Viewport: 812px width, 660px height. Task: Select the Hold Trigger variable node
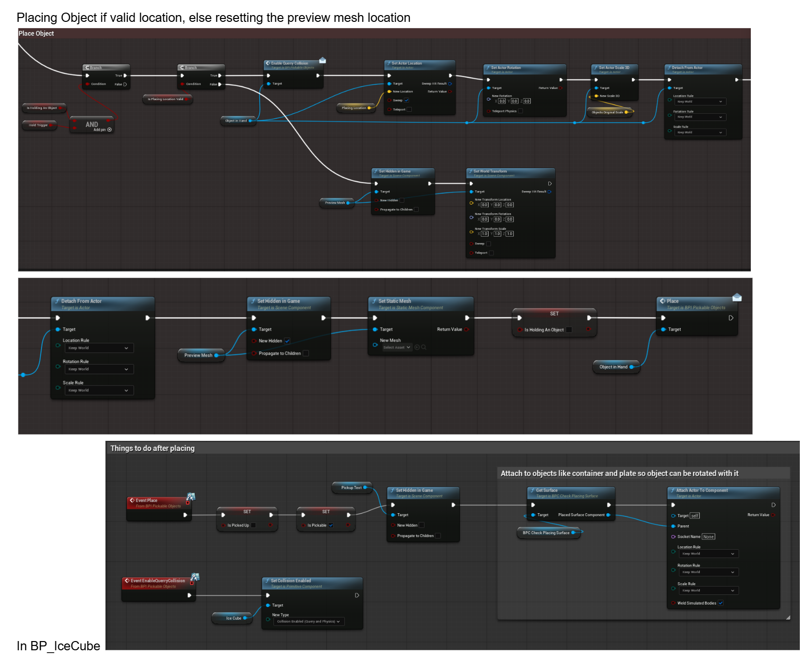tap(39, 125)
